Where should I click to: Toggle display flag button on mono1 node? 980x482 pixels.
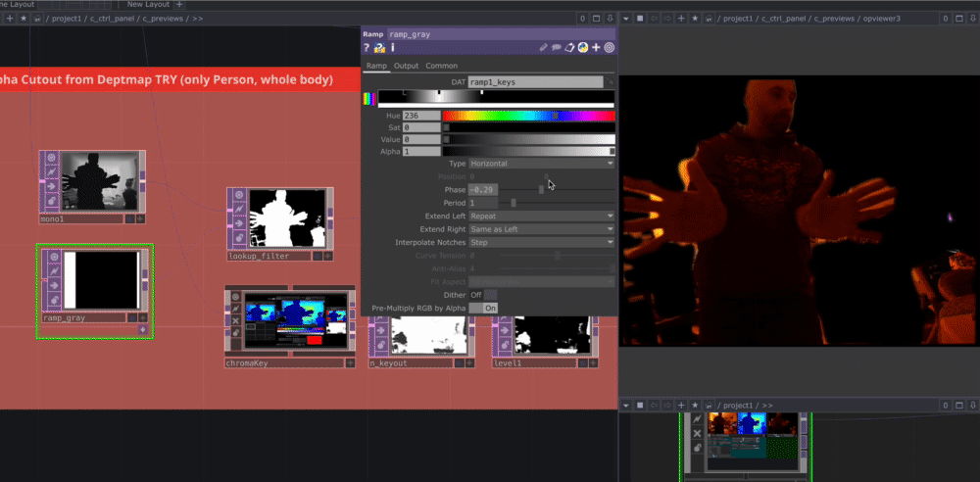(x=130, y=218)
